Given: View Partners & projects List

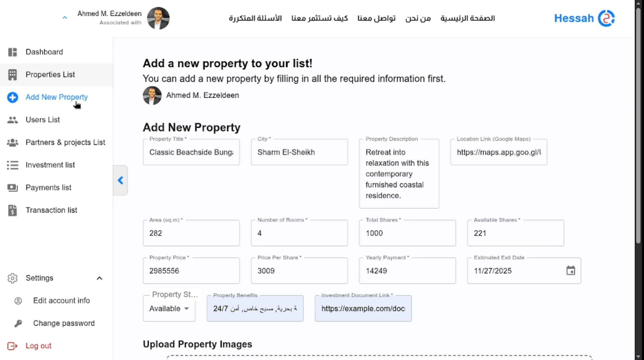Looking at the screenshot, I should (65, 142).
